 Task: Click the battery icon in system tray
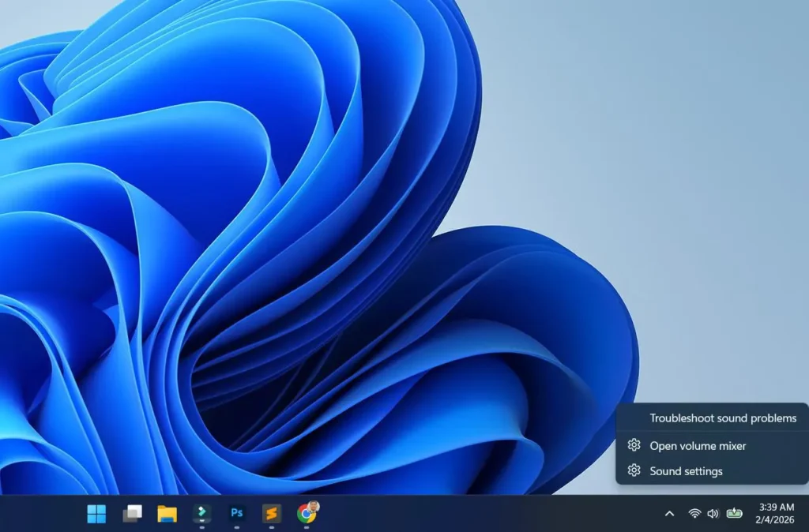734,513
